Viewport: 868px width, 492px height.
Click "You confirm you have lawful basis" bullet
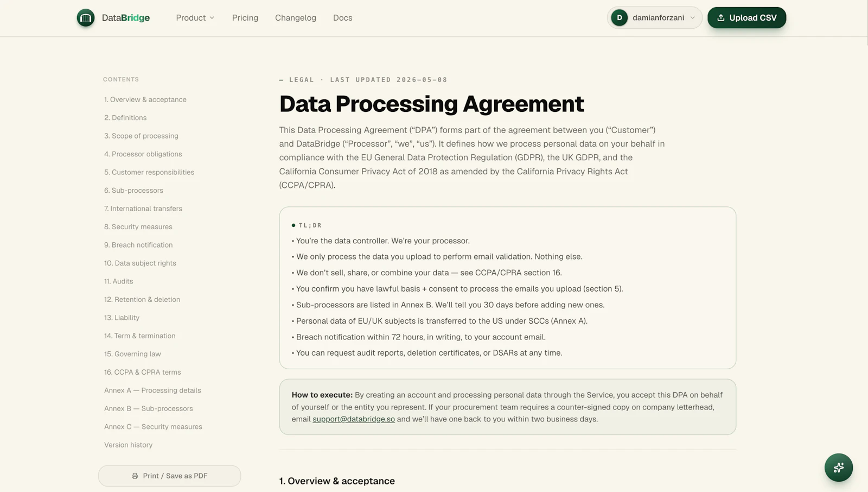point(457,289)
